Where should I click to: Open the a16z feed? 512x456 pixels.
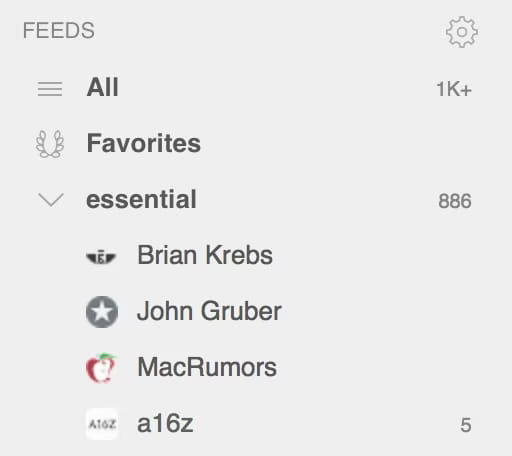pos(165,424)
